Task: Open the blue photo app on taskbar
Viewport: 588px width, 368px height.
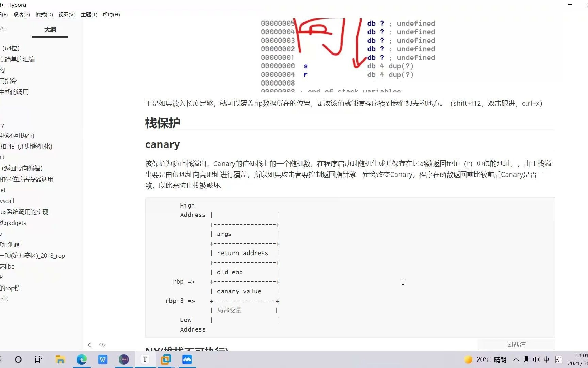Action: [187, 359]
